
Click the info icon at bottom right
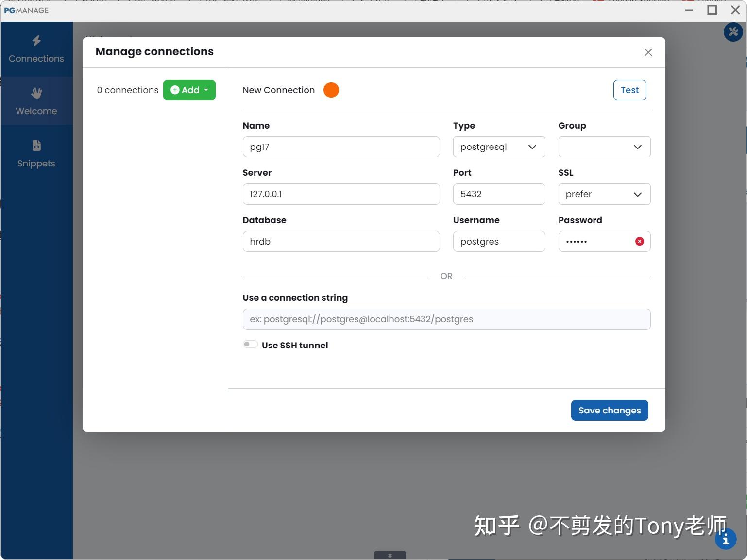(x=726, y=539)
